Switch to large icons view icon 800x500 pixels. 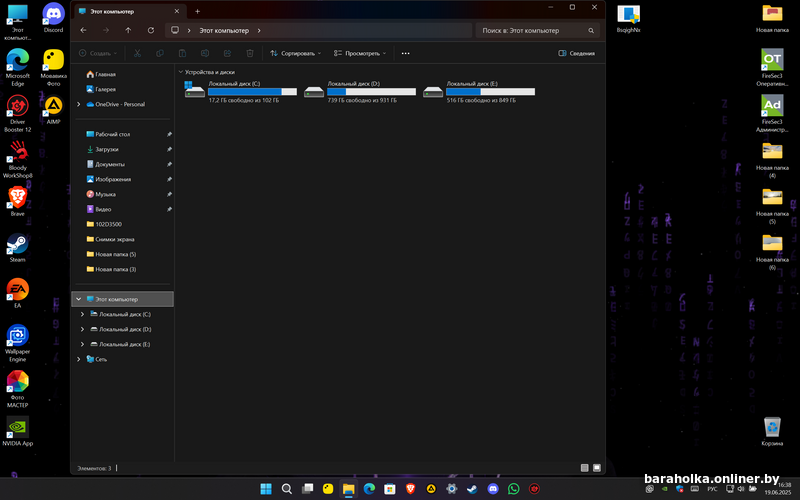597,468
